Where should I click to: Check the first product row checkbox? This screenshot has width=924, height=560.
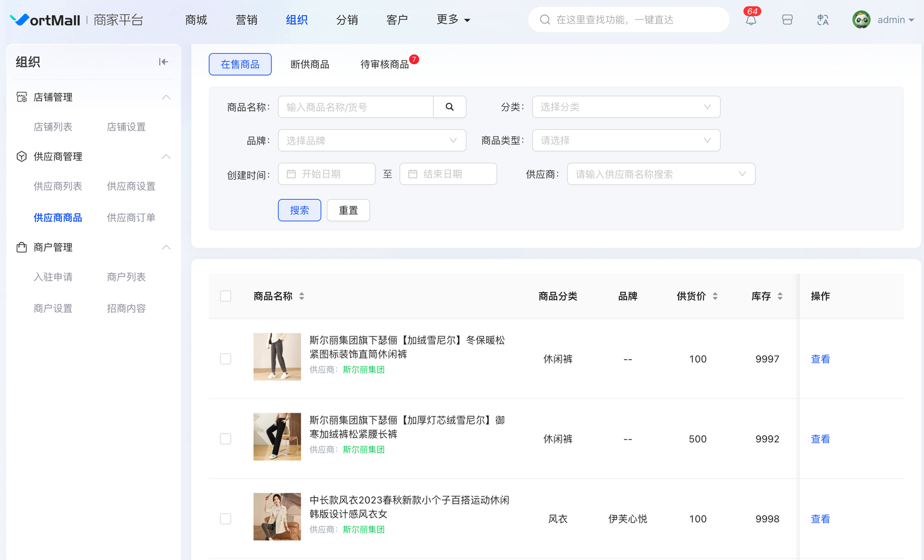pos(226,359)
